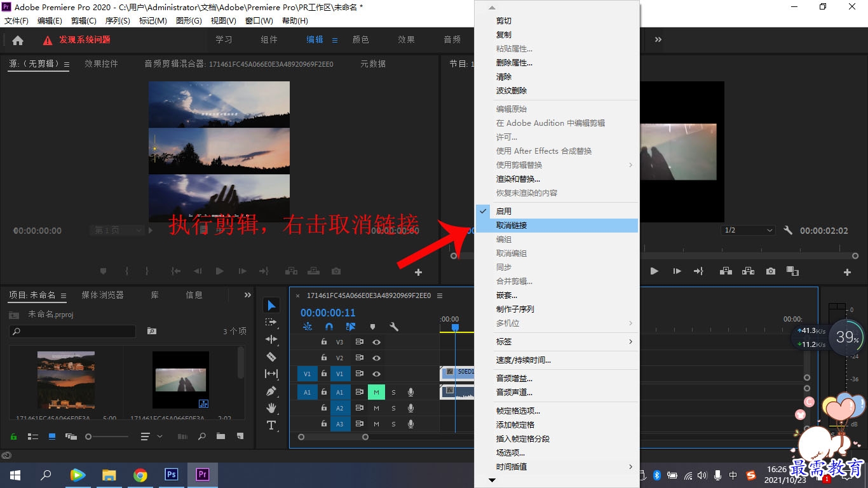Solo audio track A2

393,408
